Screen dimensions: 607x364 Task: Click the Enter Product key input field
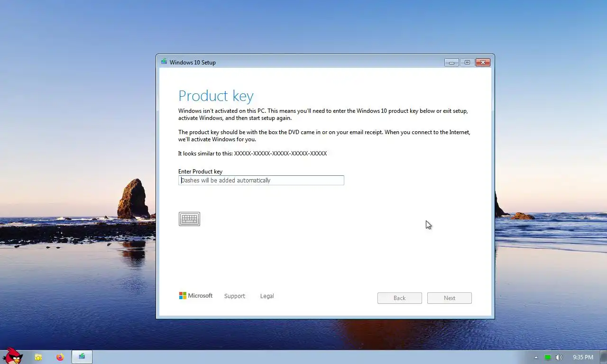click(x=261, y=180)
